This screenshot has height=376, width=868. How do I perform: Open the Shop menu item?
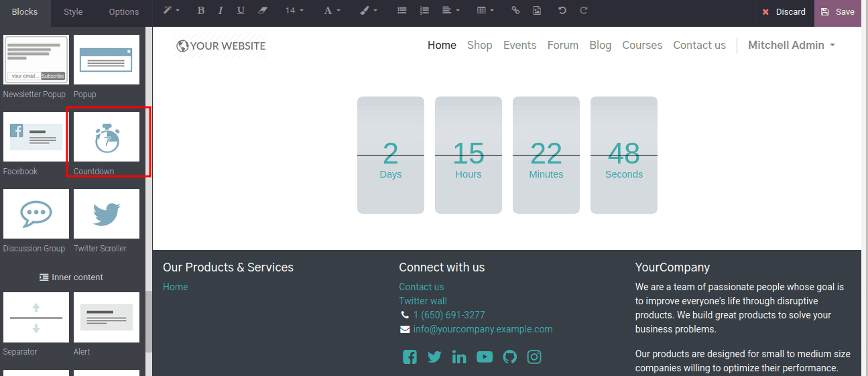(x=480, y=45)
